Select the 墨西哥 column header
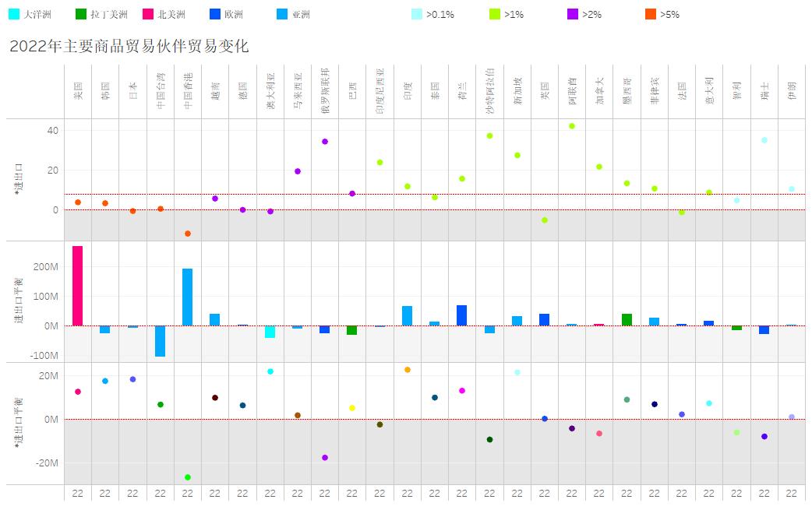 click(627, 91)
